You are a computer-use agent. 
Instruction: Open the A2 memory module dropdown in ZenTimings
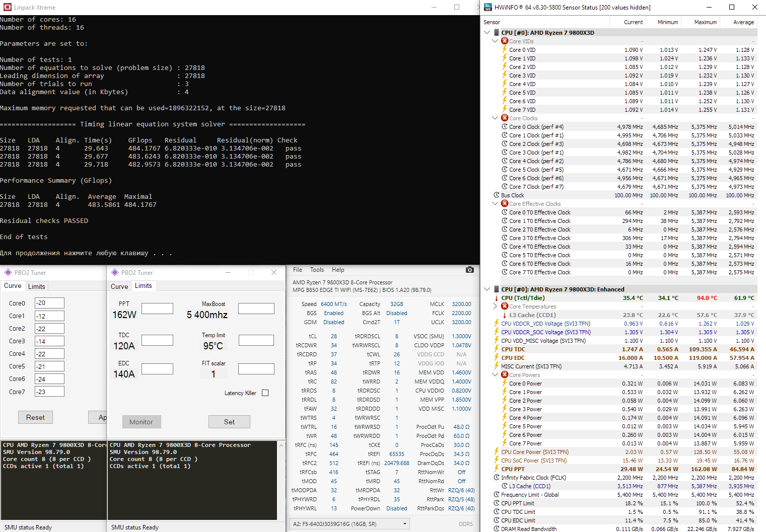point(350,524)
